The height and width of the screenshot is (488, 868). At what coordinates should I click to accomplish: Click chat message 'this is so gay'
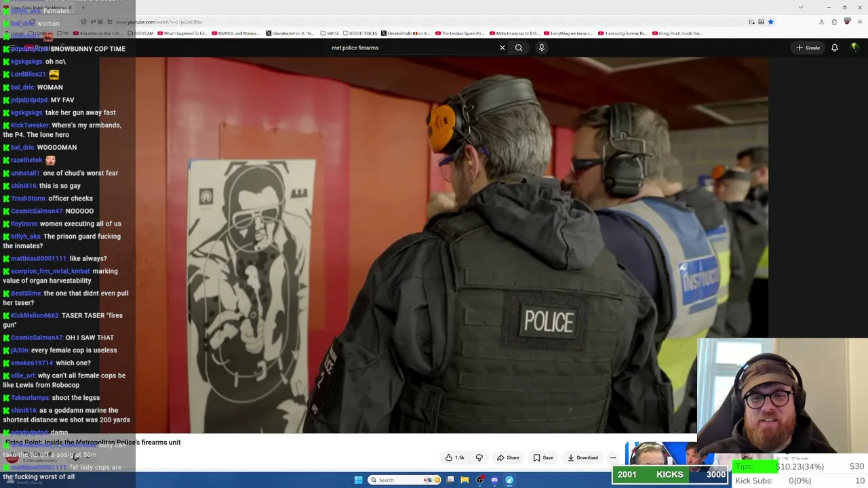click(60, 186)
